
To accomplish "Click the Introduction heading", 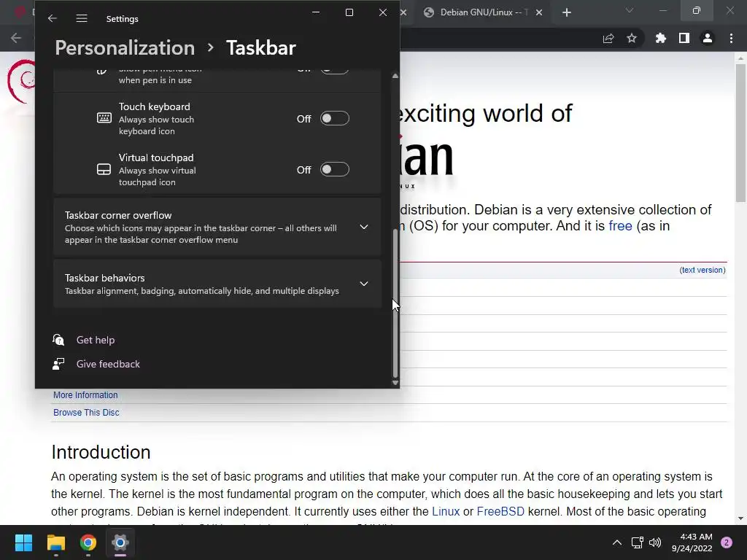I will [x=101, y=452].
